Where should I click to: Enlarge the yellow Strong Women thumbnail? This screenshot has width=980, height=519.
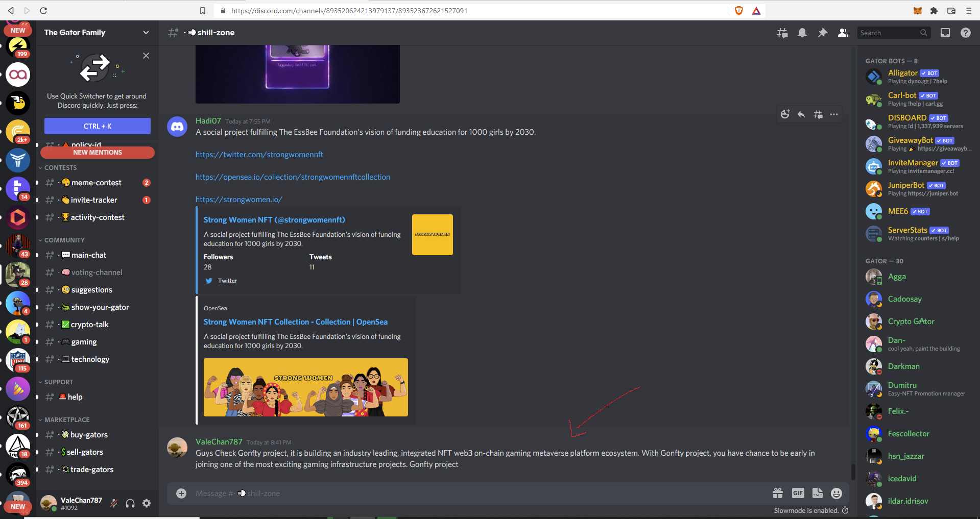pos(433,235)
